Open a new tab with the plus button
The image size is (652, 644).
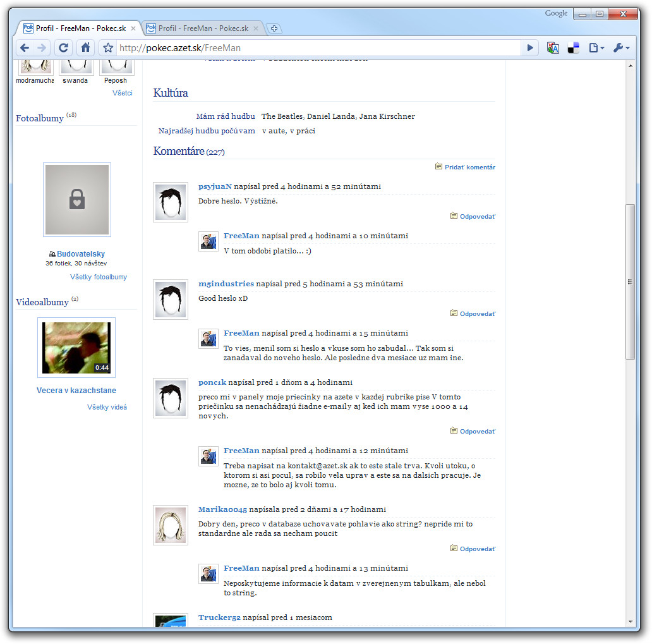click(274, 28)
